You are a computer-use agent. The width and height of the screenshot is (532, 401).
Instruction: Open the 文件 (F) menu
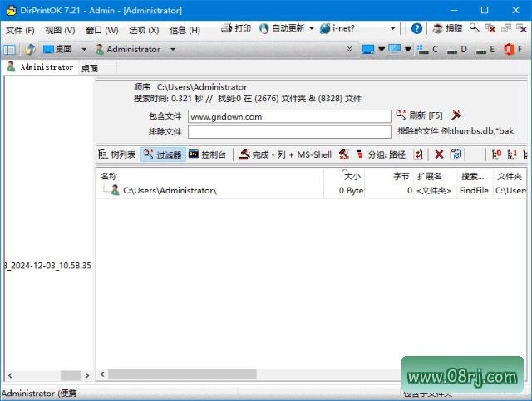(20, 31)
